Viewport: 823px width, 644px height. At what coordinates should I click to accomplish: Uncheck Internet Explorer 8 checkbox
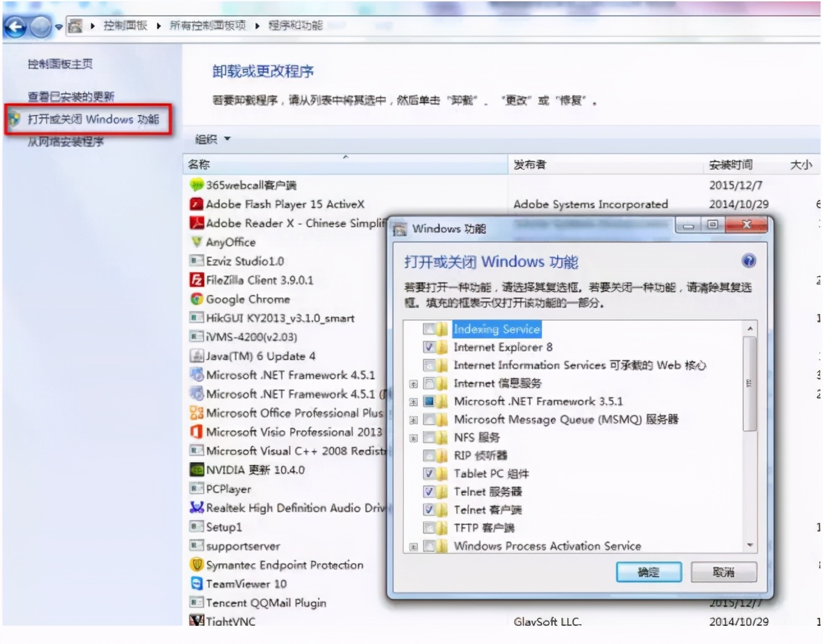click(x=429, y=347)
